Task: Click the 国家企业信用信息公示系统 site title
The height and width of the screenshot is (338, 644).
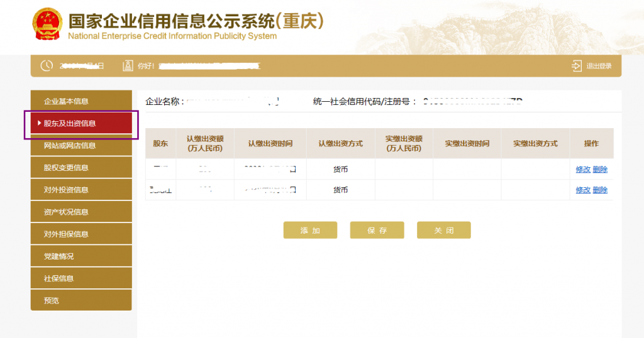Action: tap(196, 21)
